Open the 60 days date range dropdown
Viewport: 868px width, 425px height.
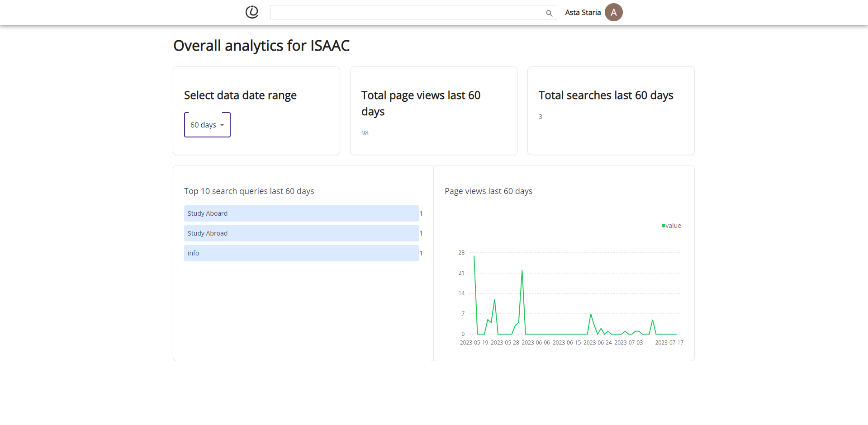click(x=207, y=125)
